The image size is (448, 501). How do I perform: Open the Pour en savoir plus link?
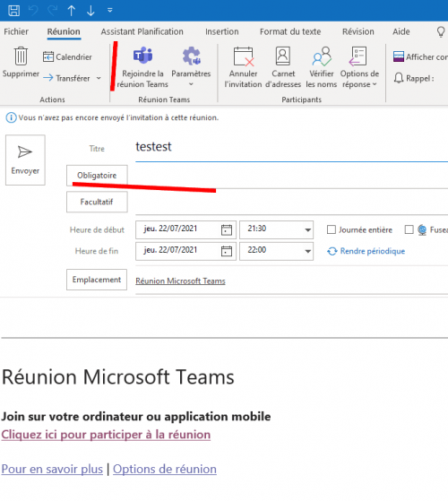pyautogui.click(x=52, y=469)
